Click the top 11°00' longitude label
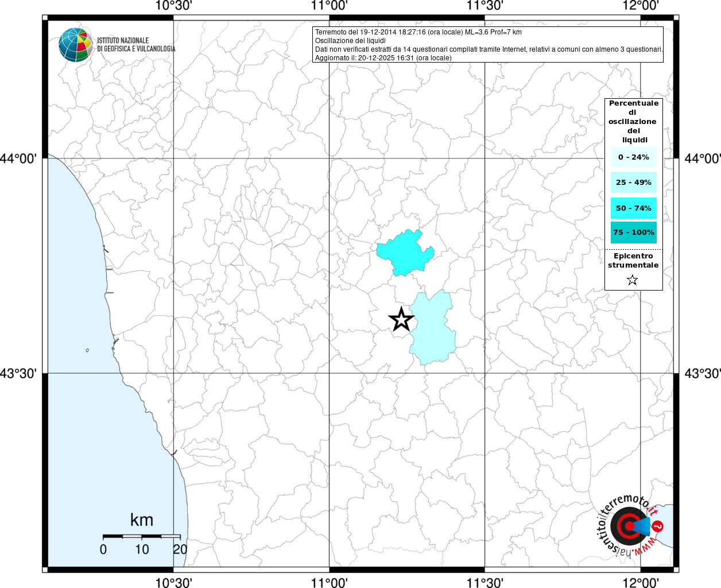721x588 pixels. click(330, 6)
